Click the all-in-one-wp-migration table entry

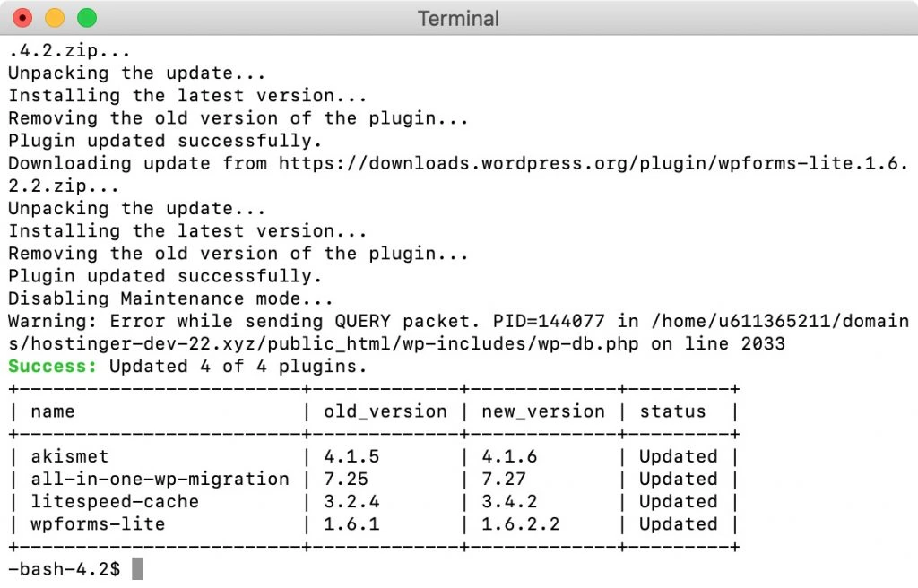[160, 479]
